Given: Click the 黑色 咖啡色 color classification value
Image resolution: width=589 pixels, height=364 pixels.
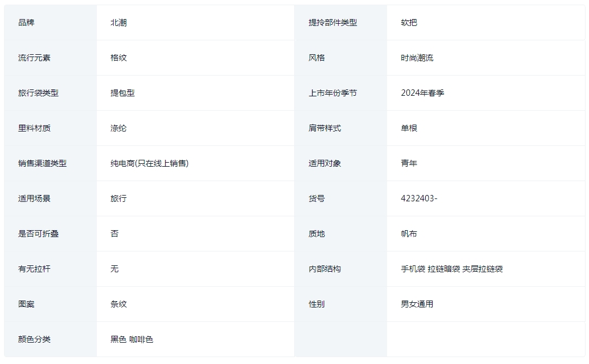Looking at the screenshot, I should pos(132,339).
